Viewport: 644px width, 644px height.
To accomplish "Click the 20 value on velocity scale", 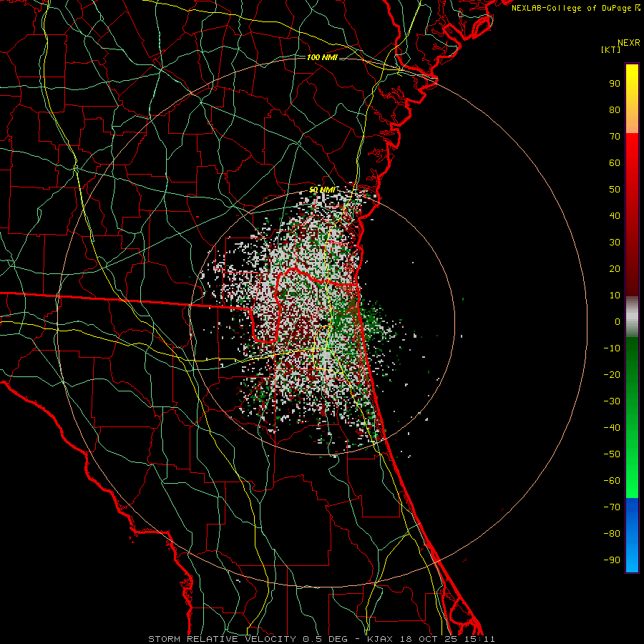I will coord(615,269).
